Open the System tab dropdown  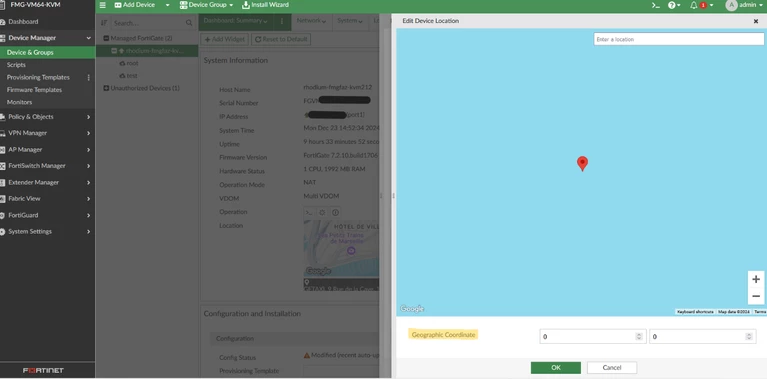(350, 21)
